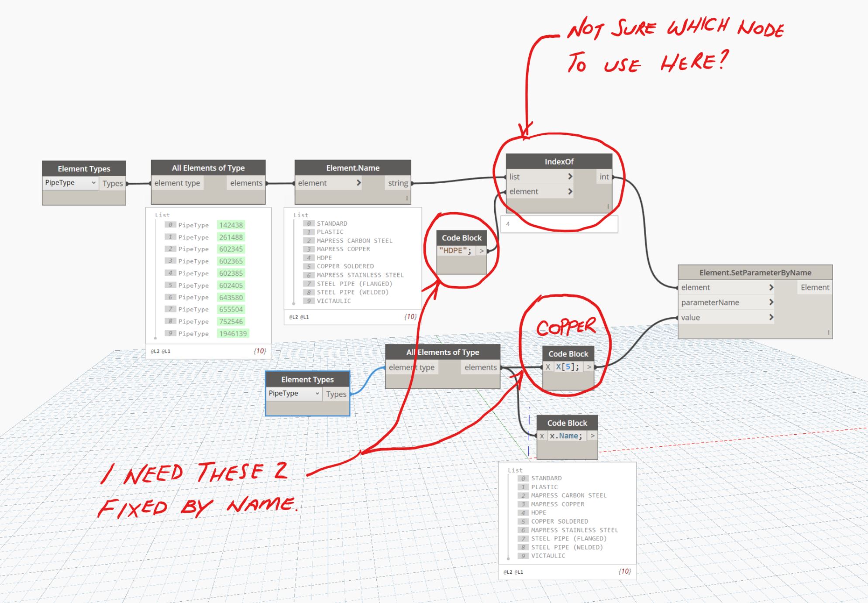Click the {10} count under Element.Name preview
This screenshot has width=868, height=603.
click(x=410, y=317)
